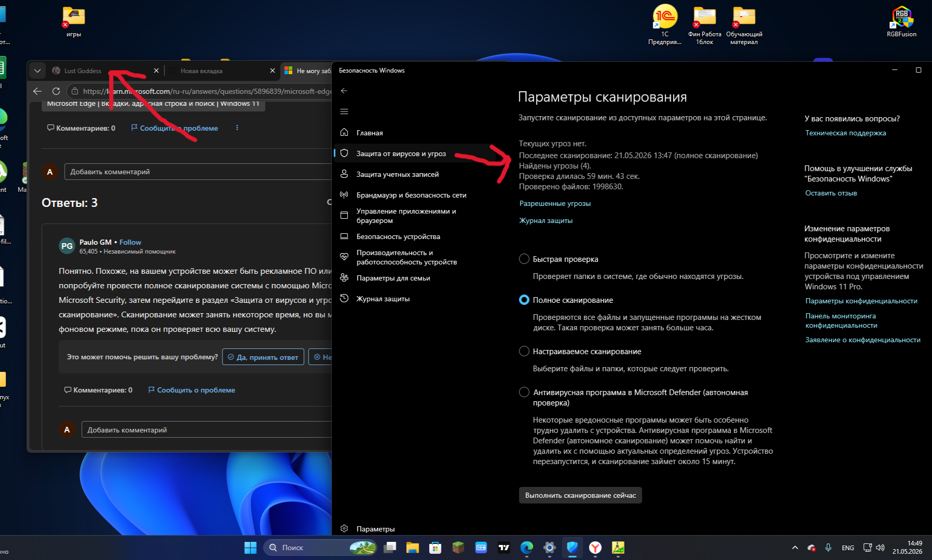932x560 pixels.
Task: Select Быстрая проверка radio button
Action: 524,259
